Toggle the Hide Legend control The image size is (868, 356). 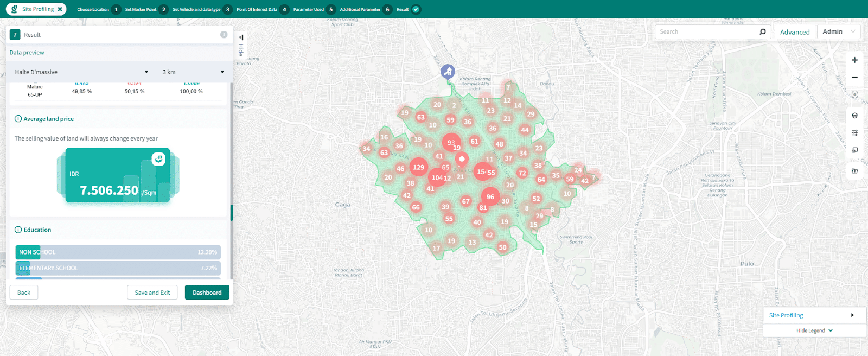tap(814, 330)
